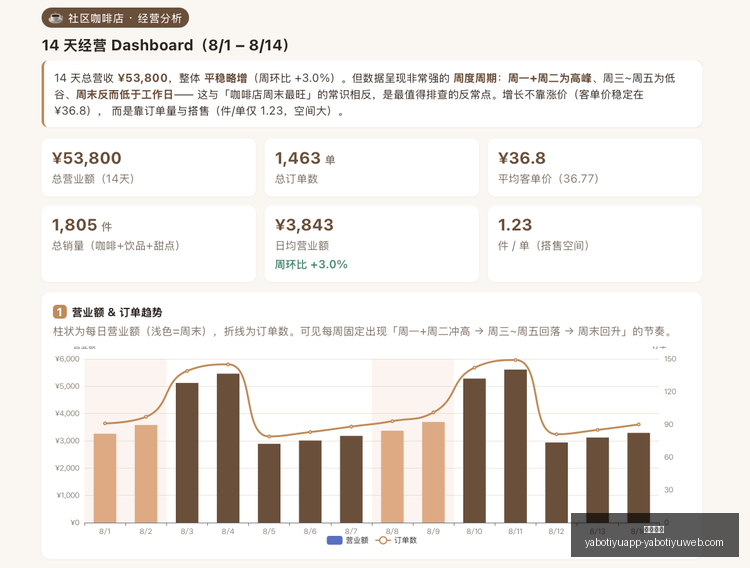Click the 订单数 legend line marker
This screenshot has width=750, height=568.
(x=383, y=540)
